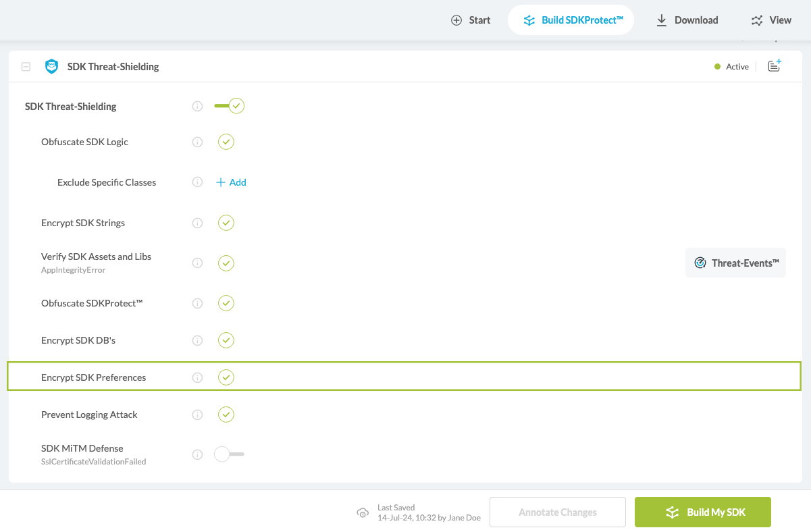This screenshot has width=811, height=532.
Task: Select the View menu item
Action: point(770,20)
